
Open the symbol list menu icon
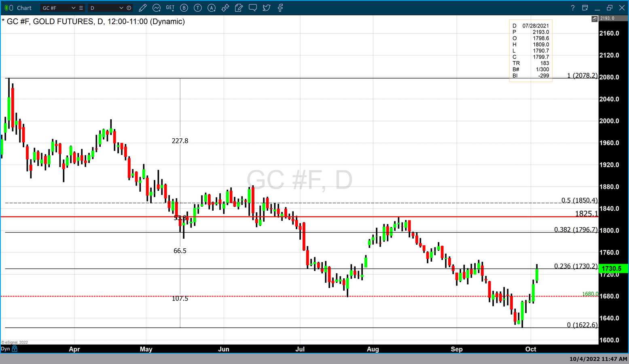pyautogui.click(x=81, y=8)
